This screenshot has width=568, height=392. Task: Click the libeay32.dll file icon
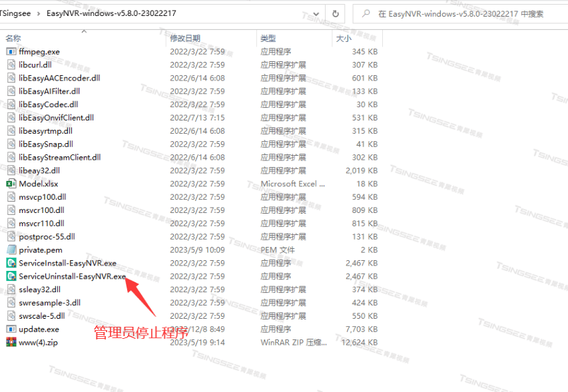click(11, 170)
